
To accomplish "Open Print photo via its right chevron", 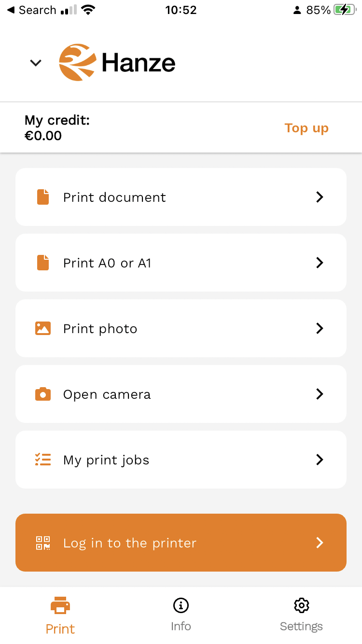I will click(319, 328).
